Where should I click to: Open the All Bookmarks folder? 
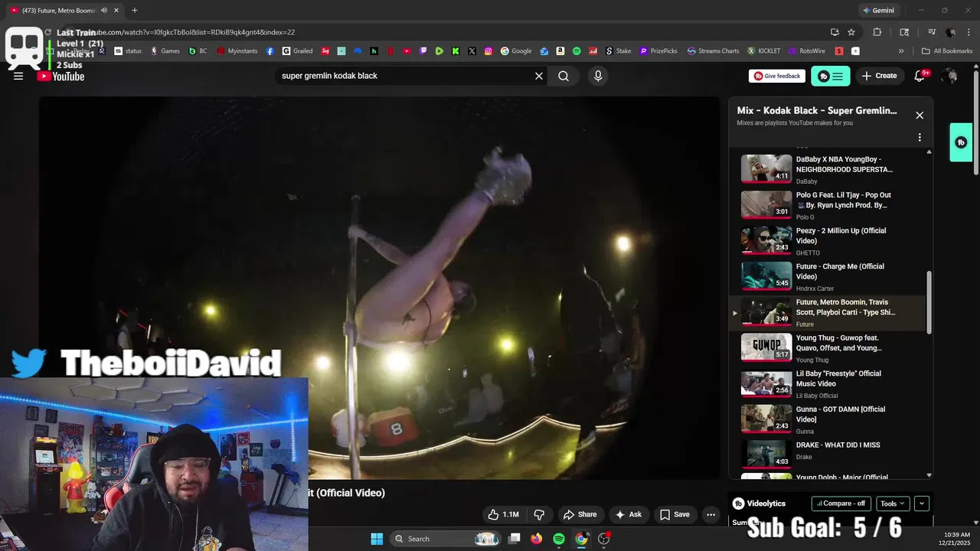947,51
